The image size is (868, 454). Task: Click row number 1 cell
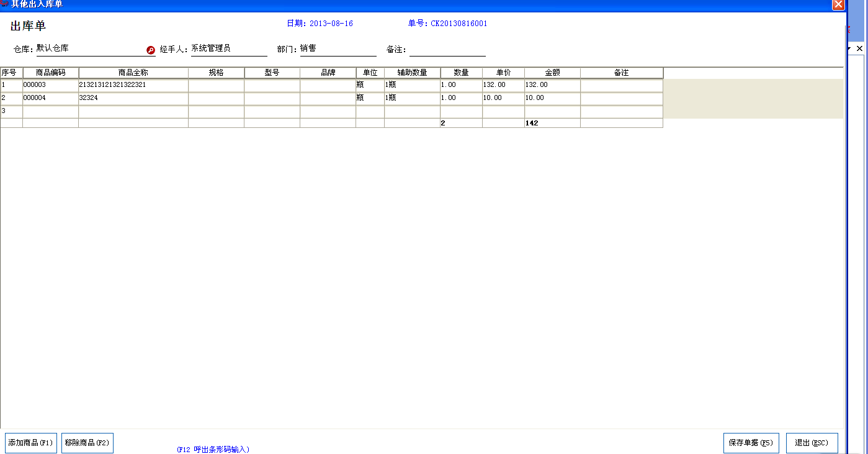(x=11, y=85)
